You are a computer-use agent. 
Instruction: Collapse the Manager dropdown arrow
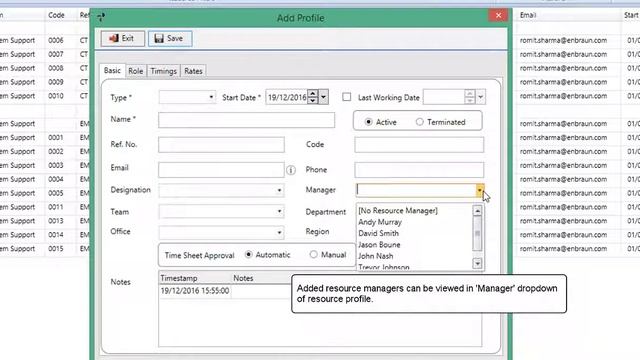[480, 190]
